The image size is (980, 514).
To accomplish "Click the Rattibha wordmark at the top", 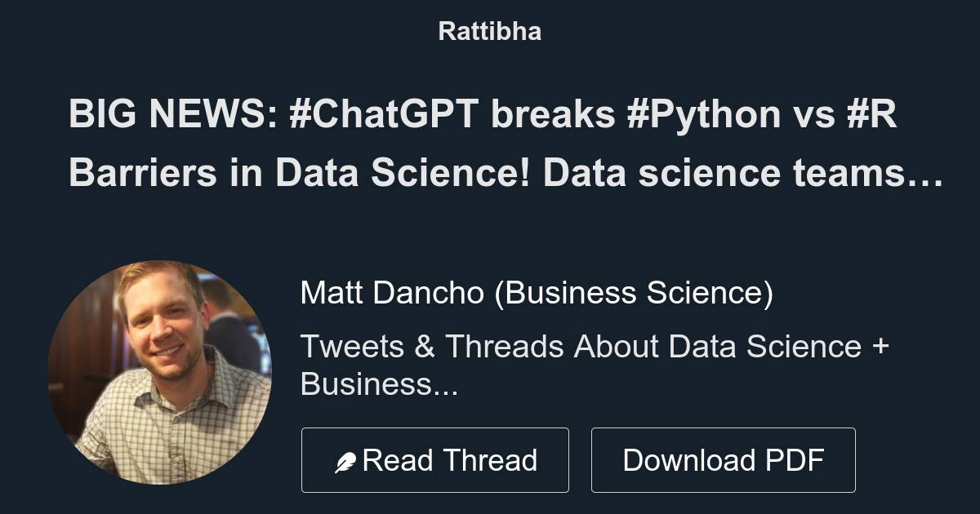I will click(489, 31).
